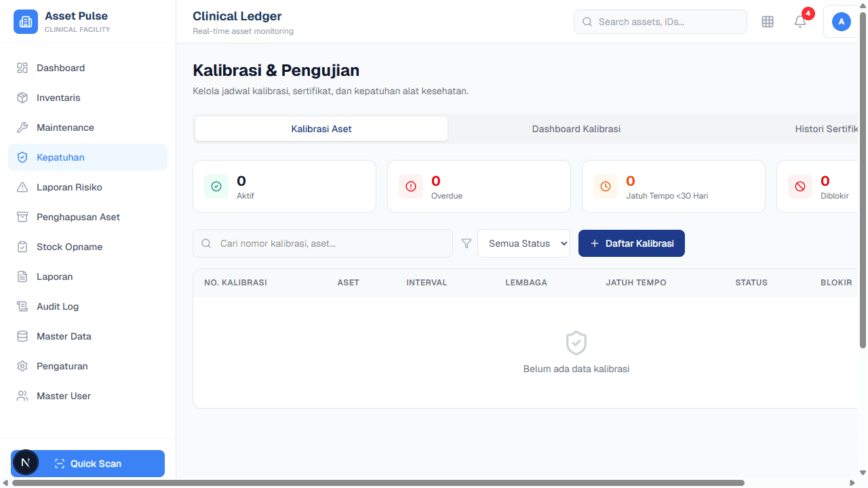This screenshot has width=868, height=488.
Task: Click the Asset Pulse logo icon
Action: (x=26, y=21)
